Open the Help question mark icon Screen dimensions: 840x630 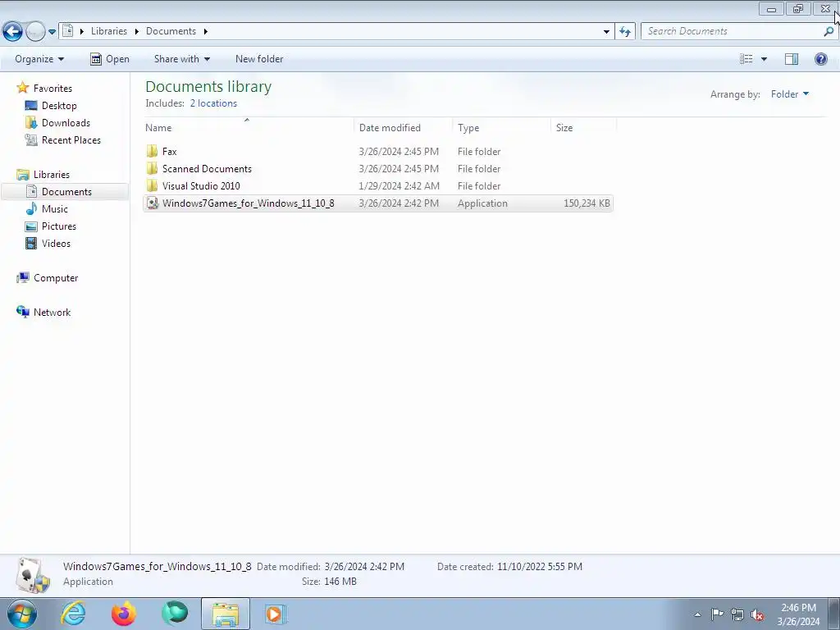point(820,59)
